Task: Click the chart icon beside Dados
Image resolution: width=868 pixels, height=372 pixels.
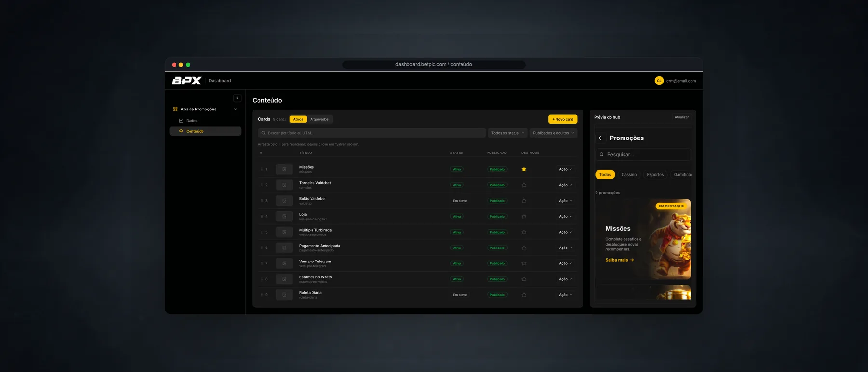Action: [181, 121]
